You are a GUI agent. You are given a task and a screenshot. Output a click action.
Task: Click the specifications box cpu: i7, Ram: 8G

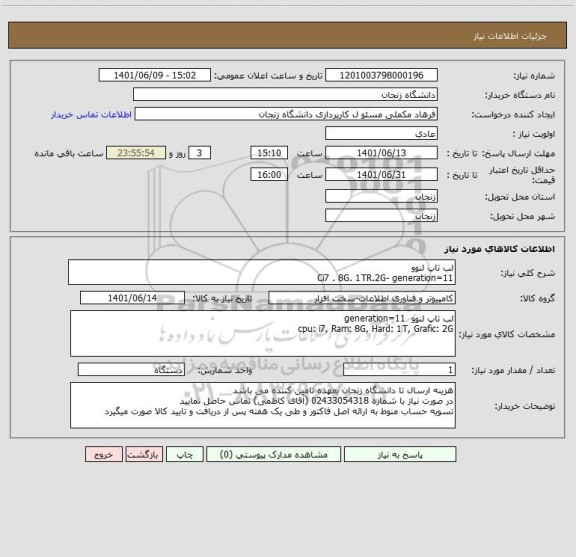pos(263,334)
